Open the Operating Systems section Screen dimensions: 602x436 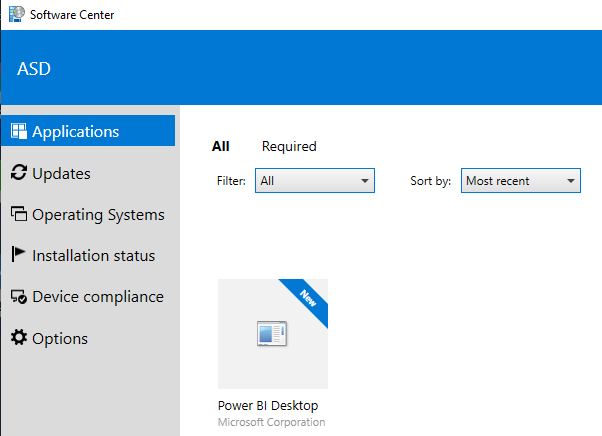tap(98, 215)
